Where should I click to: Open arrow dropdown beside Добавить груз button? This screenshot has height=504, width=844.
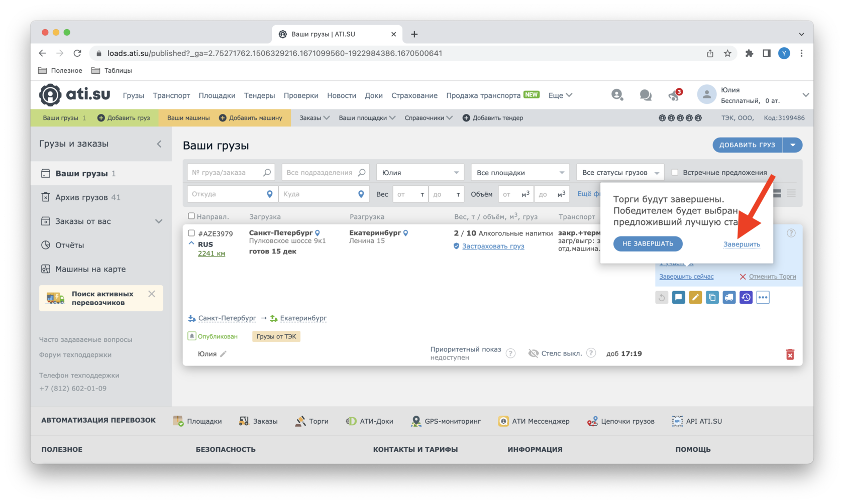(793, 145)
